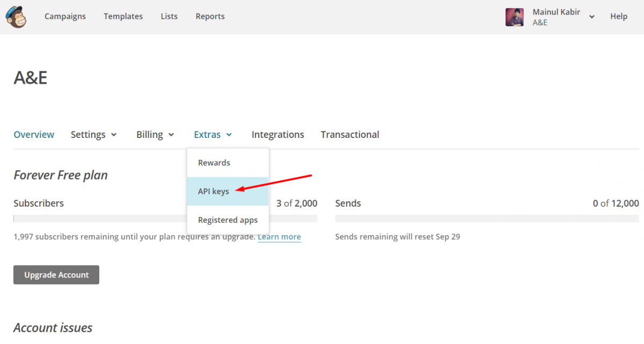Screen dimensions: 644x344
Task: Open the account switcher chevron beside Mainul Kabir
Action: [592, 17]
